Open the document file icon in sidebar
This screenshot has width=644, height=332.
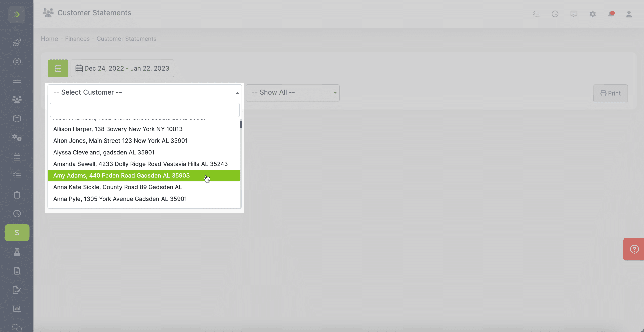17,271
